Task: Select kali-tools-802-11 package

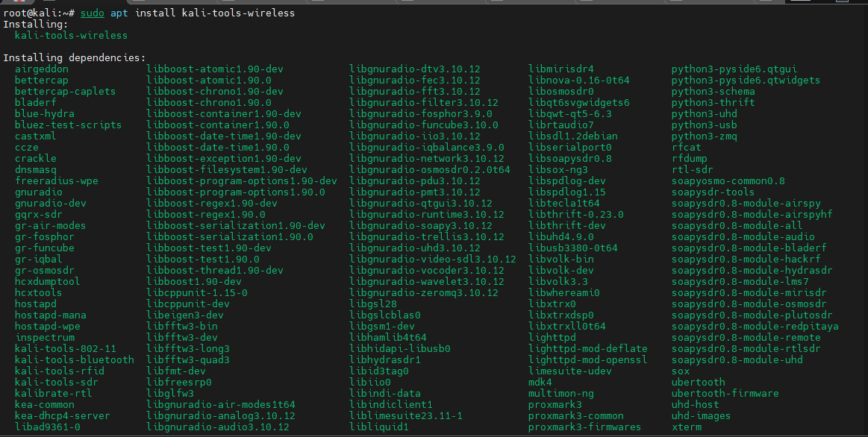Action: pos(66,348)
